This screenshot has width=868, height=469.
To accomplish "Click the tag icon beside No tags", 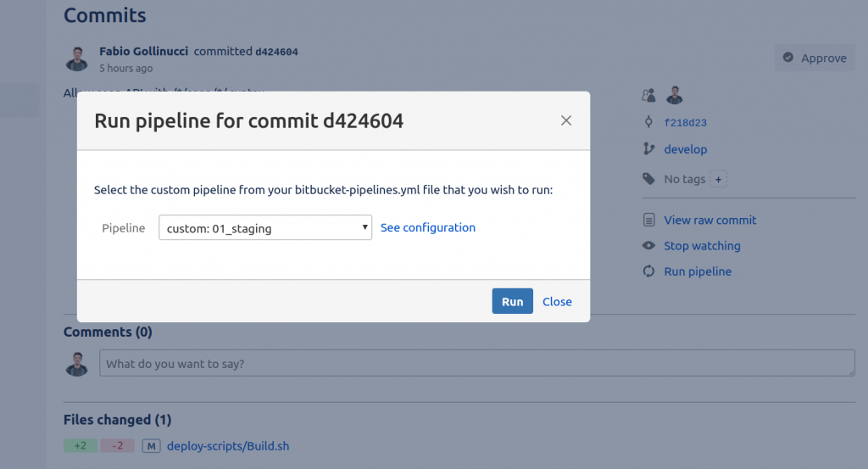I will (x=648, y=178).
